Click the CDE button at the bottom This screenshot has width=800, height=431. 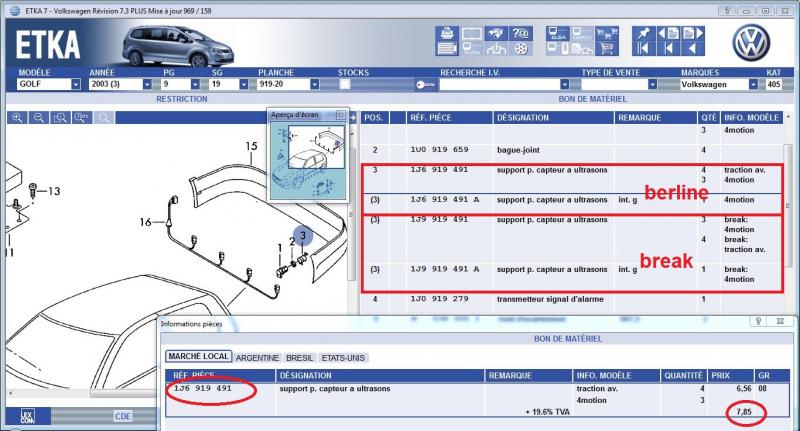click(123, 416)
